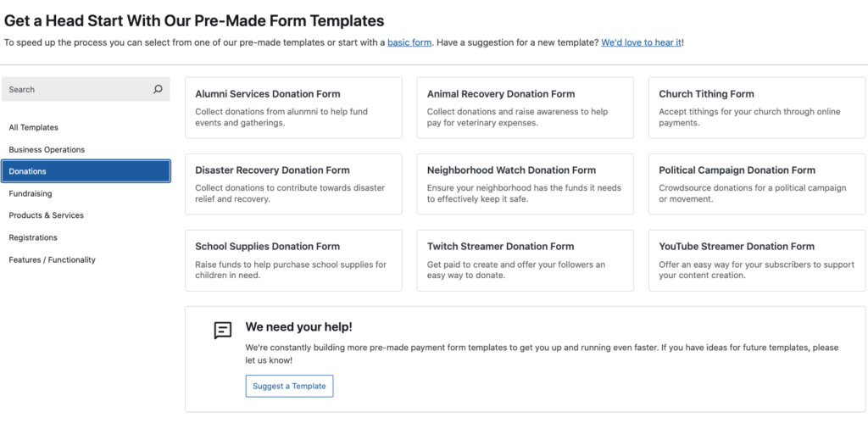Viewport: 868px width, 440px height.
Task: Show the Registrations templates
Action: (33, 237)
